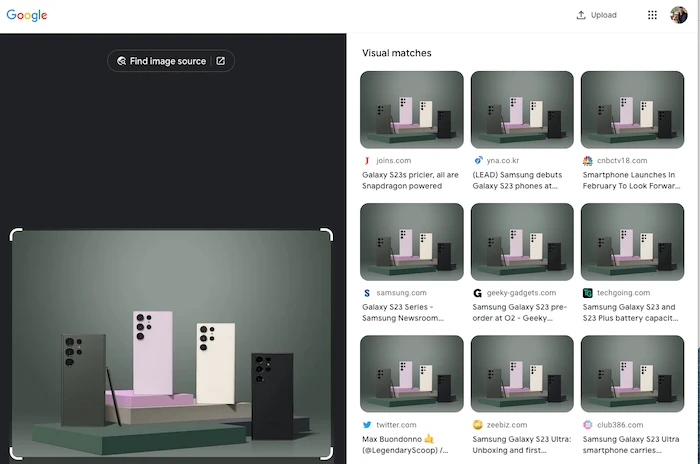
Task: Click the green phone in the searched image
Action: pos(84,380)
